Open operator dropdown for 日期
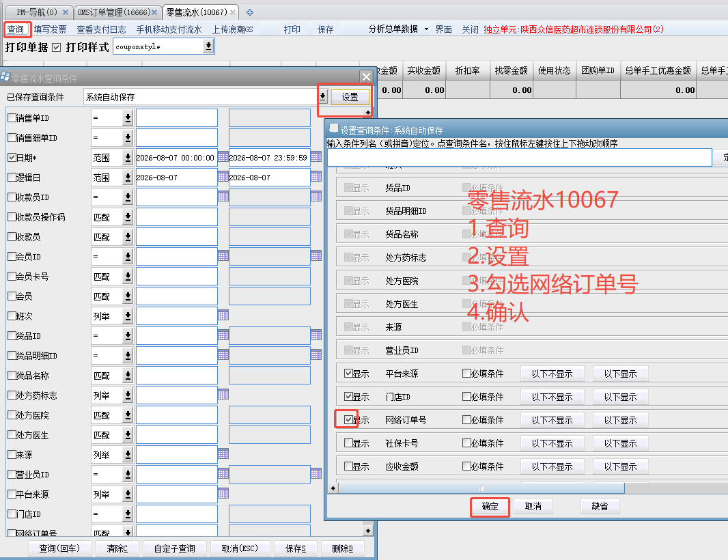The width and height of the screenshot is (728, 560). (128, 157)
